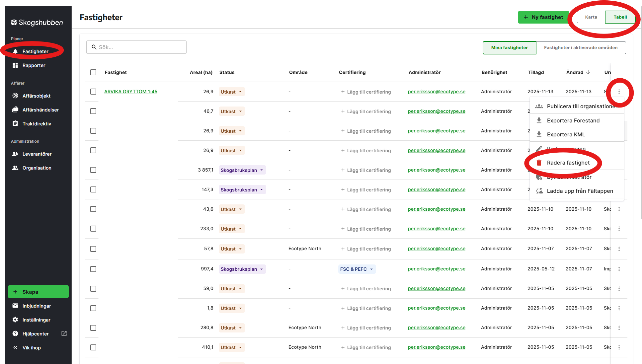Open Inställningar gear icon
This screenshot has height=364, width=642.
tap(15, 320)
